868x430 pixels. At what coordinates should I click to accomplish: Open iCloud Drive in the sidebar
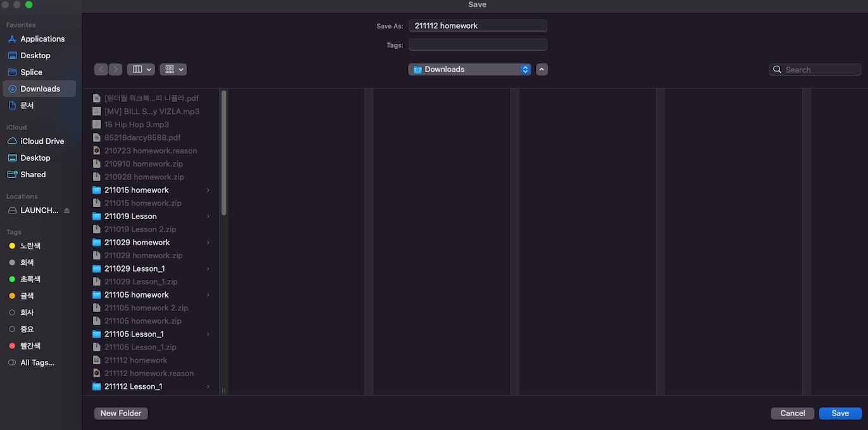42,141
